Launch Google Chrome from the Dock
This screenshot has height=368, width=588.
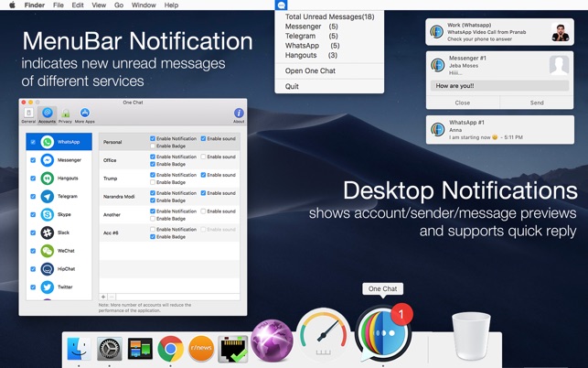pyautogui.click(x=168, y=348)
